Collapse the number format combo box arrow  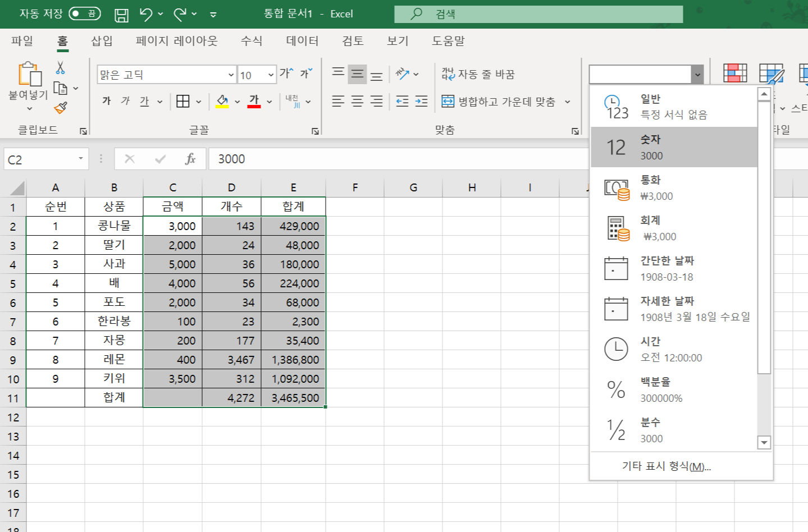(697, 74)
